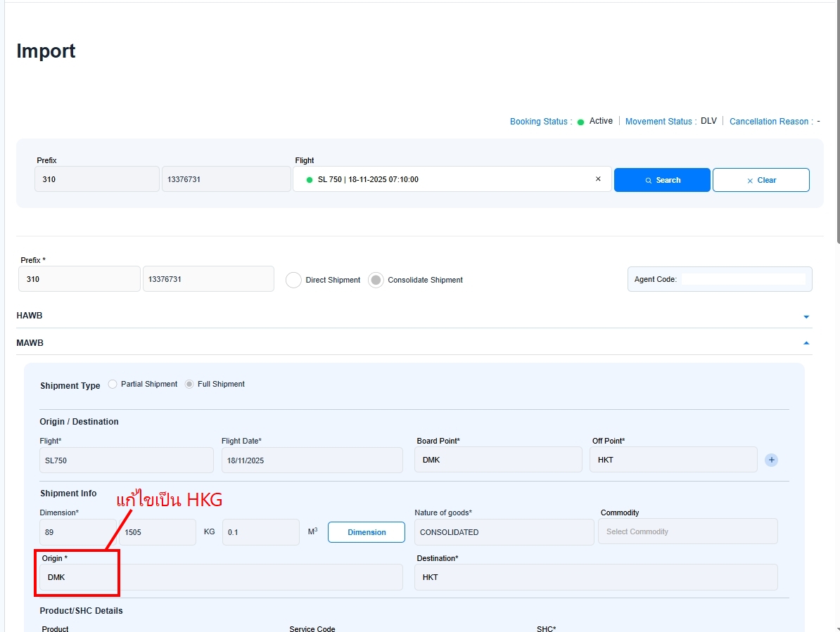This screenshot has width=840, height=632.
Task: Select the Consolidate Shipment radio button
Action: pyautogui.click(x=376, y=280)
